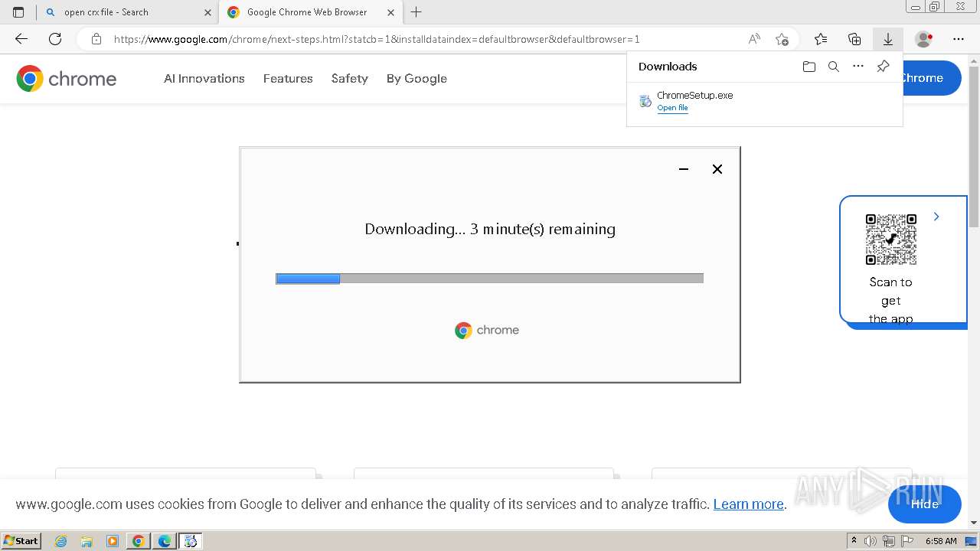This screenshot has width=980, height=551.
Task: Click the download progress bar
Action: (489, 279)
